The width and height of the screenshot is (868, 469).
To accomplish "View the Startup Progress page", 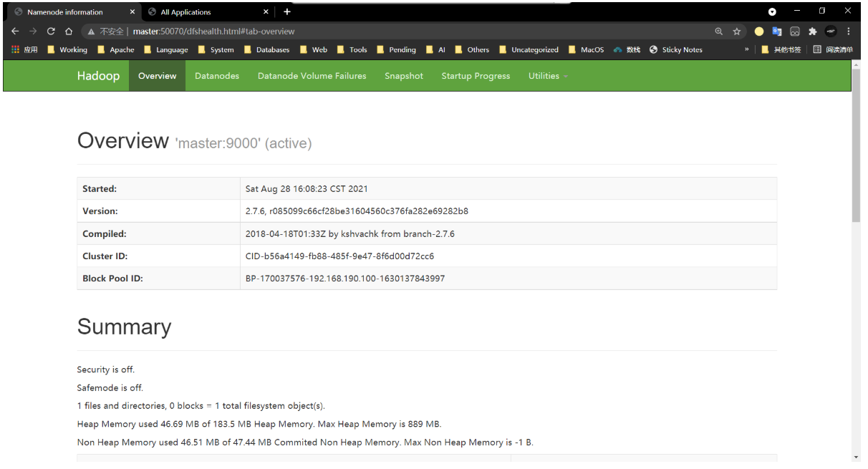I will (x=476, y=76).
